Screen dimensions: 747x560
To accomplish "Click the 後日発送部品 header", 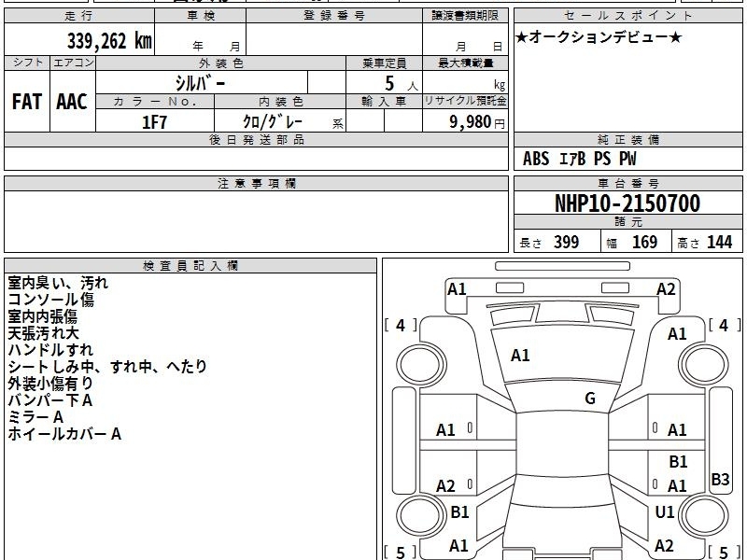I will 256,139.
